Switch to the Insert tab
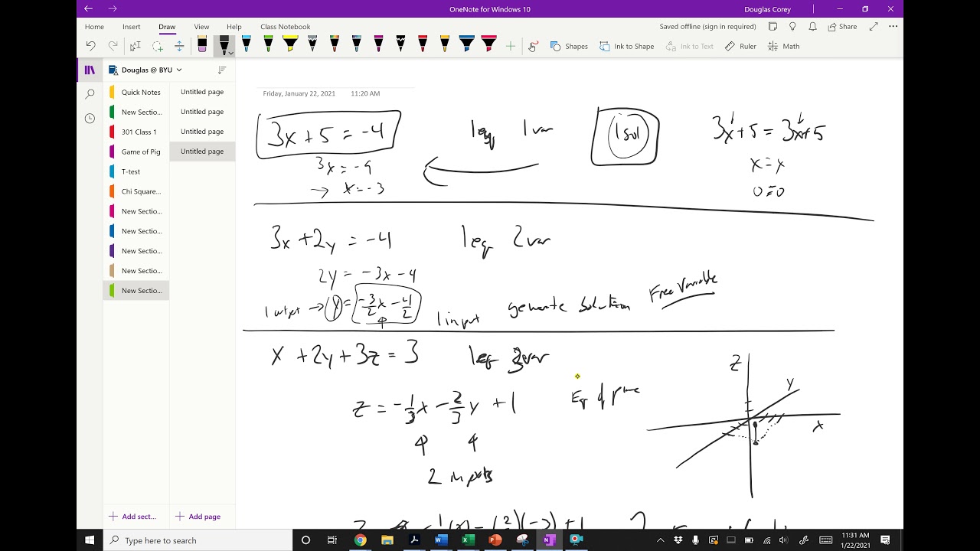980x551 pixels. coord(132,27)
